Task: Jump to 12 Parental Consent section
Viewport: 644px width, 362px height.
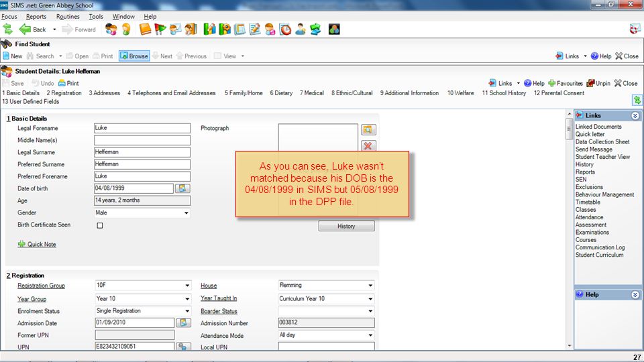Action: coord(559,93)
